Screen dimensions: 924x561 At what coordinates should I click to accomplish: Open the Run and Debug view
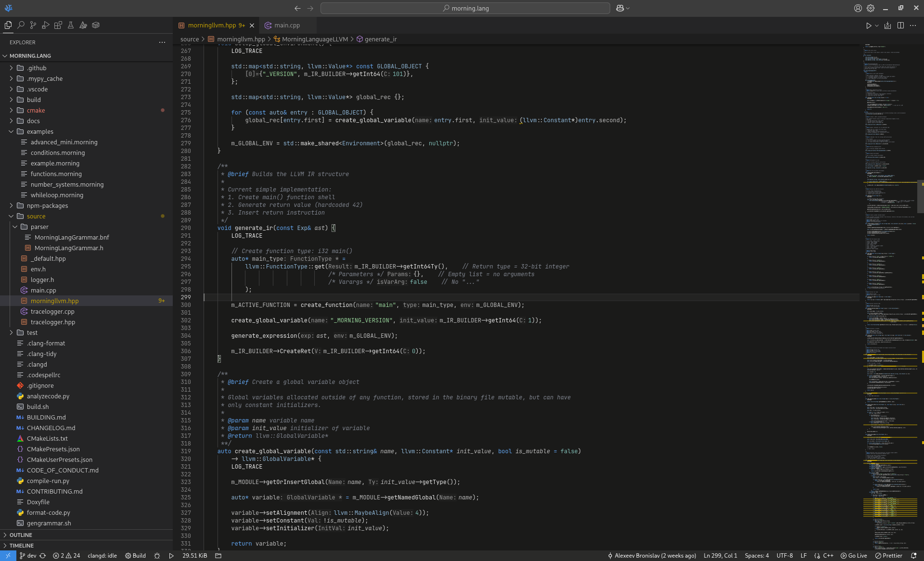click(x=46, y=25)
